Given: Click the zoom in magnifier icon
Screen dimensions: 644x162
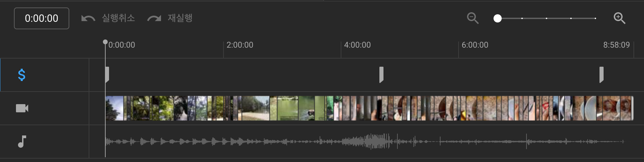Looking at the screenshot, I should pyautogui.click(x=620, y=18).
